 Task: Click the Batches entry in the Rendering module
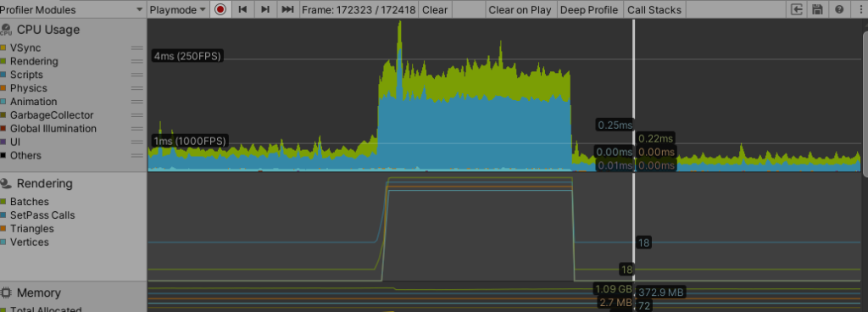(30, 202)
